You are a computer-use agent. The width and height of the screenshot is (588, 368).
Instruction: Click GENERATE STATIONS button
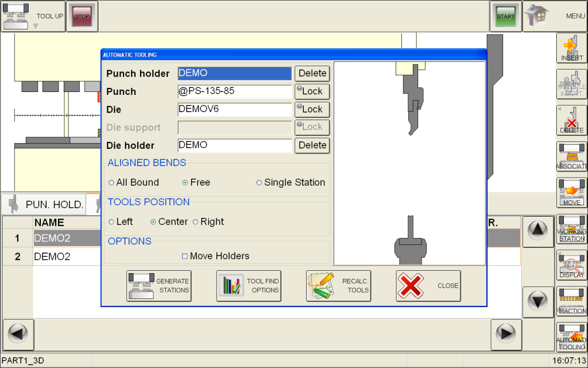point(159,286)
